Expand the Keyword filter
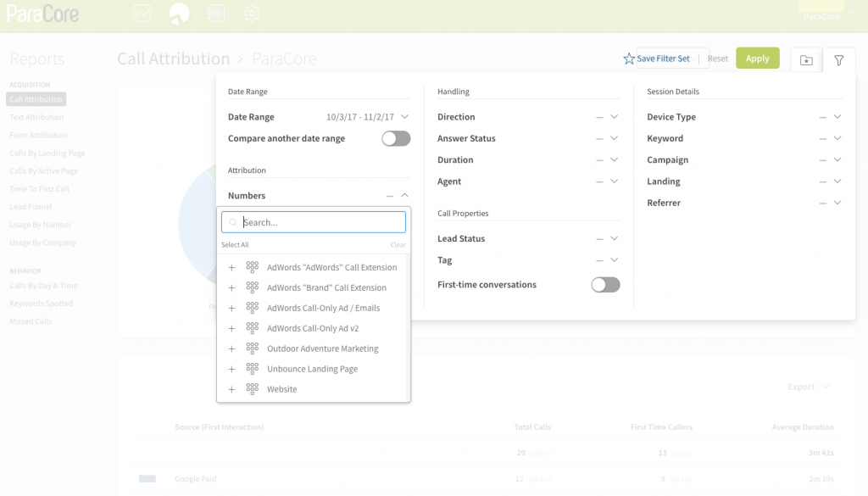 tap(837, 138)
